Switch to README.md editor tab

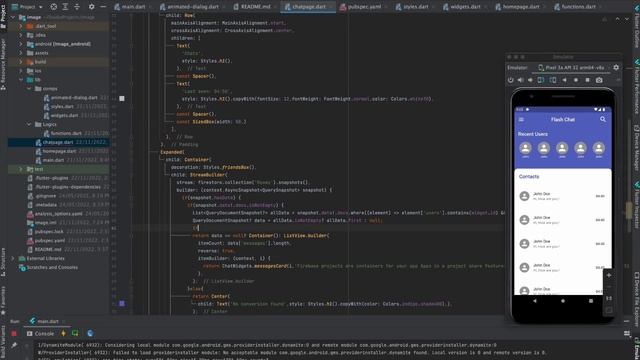point(255,7)
